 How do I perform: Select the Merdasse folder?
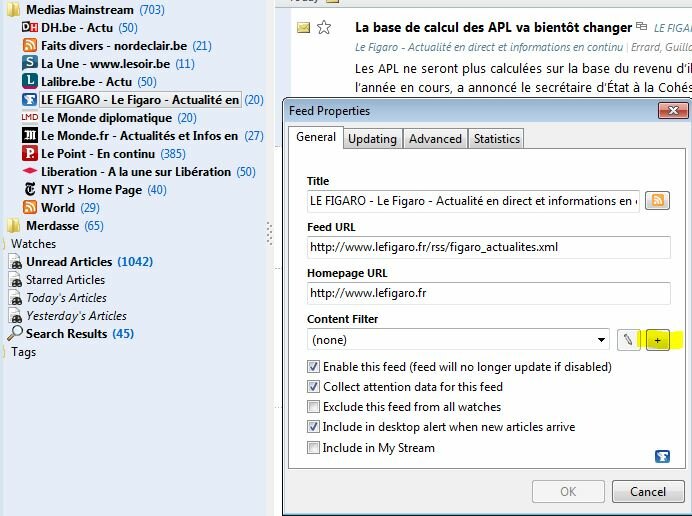[x=53, y=226]
